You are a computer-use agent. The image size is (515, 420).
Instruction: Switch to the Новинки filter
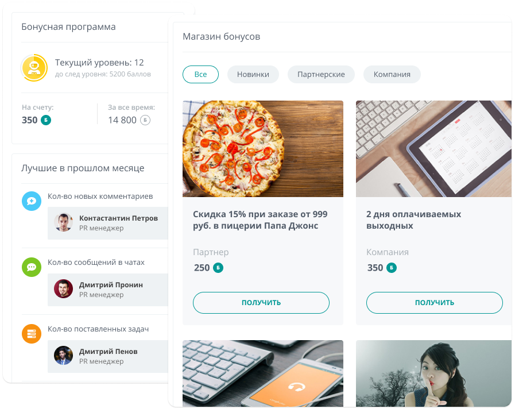(x=253, y=74)
